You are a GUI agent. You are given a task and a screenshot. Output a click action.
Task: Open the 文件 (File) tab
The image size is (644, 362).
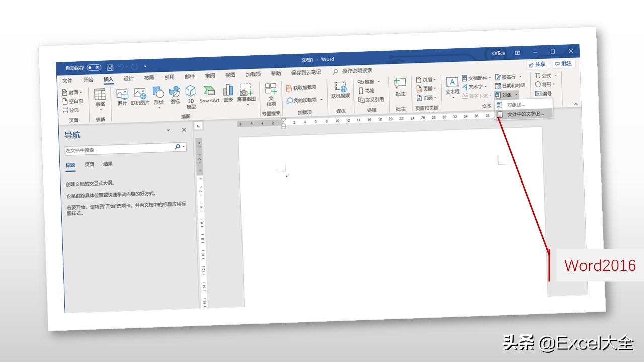pos(67,80)
